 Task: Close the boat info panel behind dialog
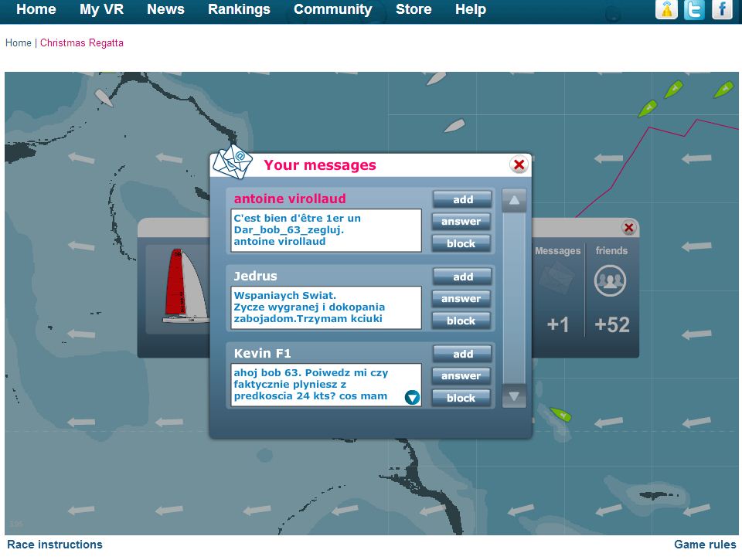coord(628,228)
